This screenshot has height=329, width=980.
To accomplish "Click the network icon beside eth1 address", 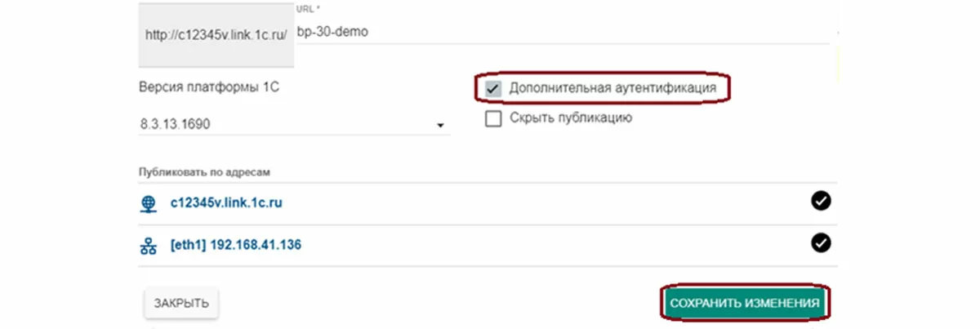I will point(148,246).
